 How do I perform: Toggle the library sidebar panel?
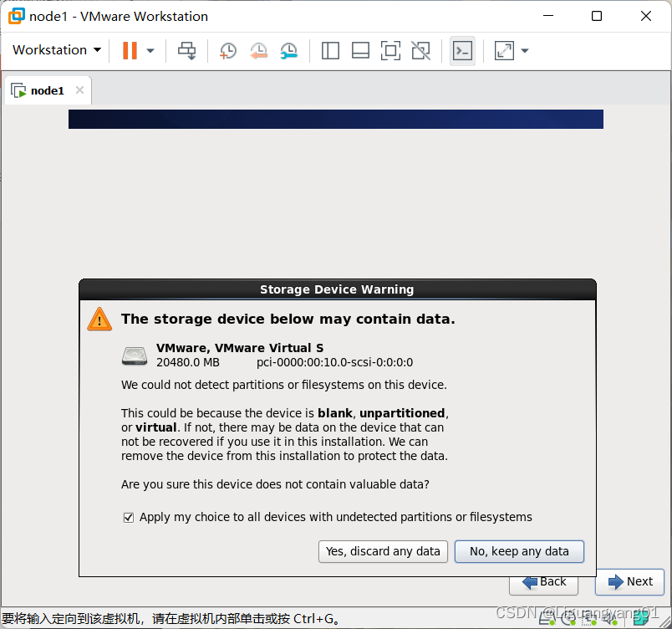click(x=330, y=50)
